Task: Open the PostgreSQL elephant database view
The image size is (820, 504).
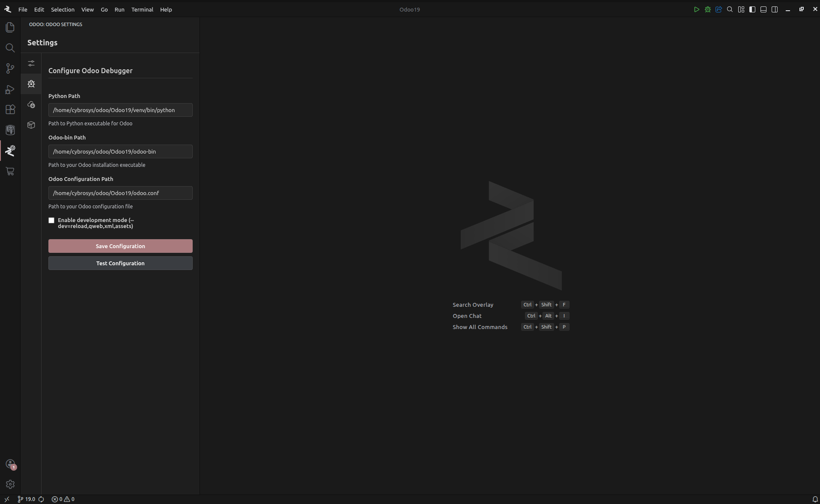Action: 10,130
